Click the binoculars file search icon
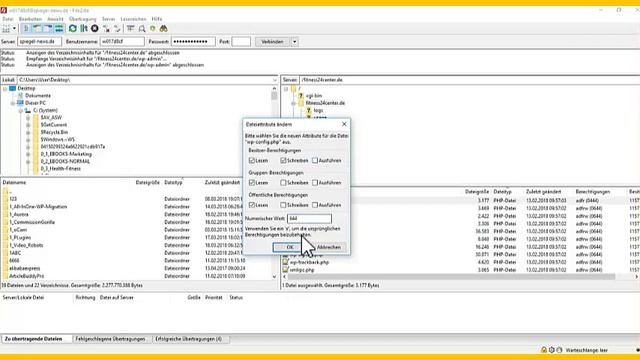Screen dimensions: 640x360 point(164,29)
